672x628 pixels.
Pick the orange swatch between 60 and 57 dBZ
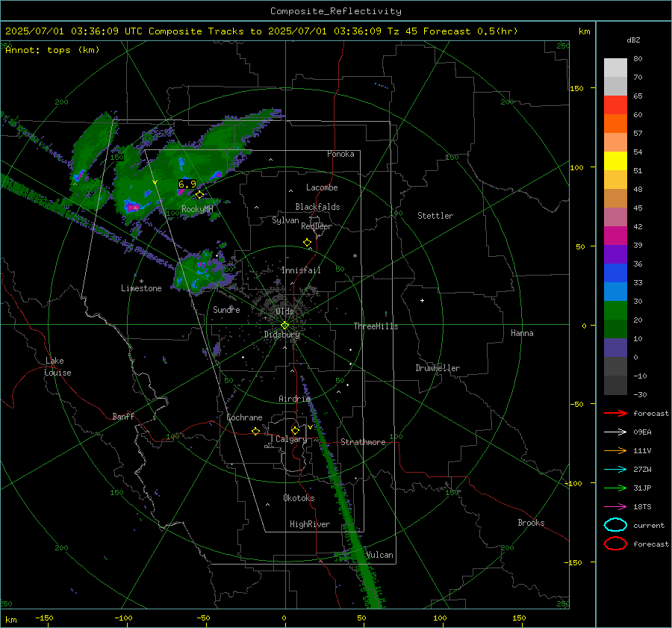pos(615,124)
